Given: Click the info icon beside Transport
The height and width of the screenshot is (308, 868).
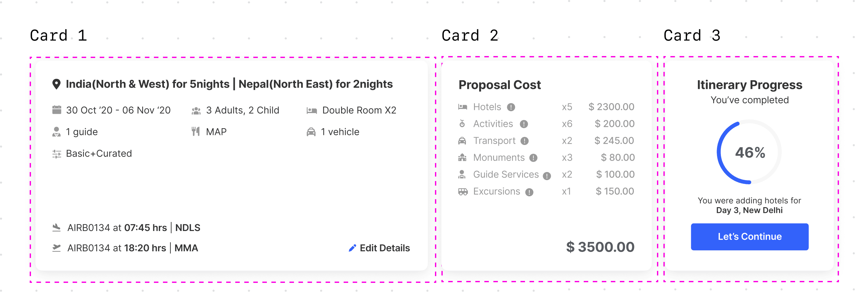Looking at the screenshot, I should tap(524, 141).
